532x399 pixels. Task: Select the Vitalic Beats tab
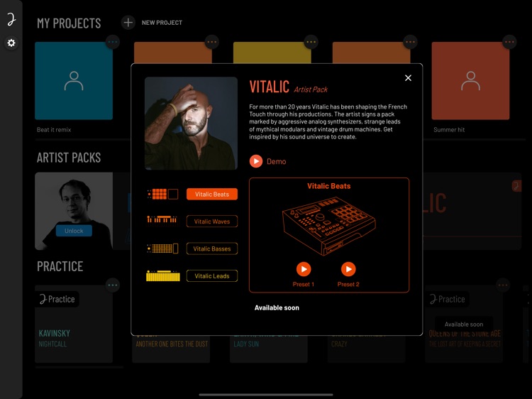tap(212, 195)
